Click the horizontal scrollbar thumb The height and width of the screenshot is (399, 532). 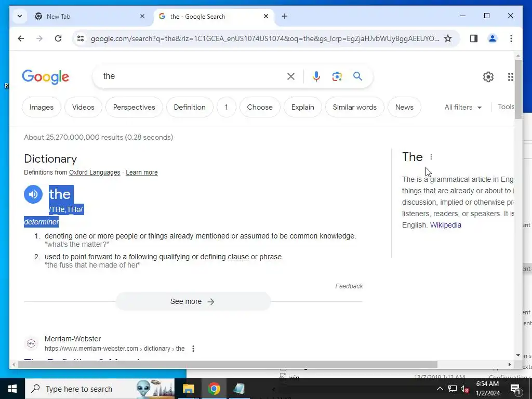228,364
